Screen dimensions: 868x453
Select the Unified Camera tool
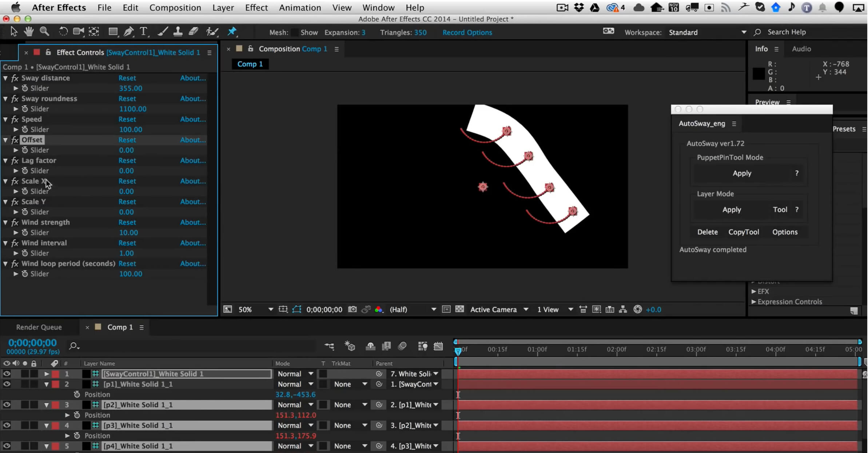[78, 32]
